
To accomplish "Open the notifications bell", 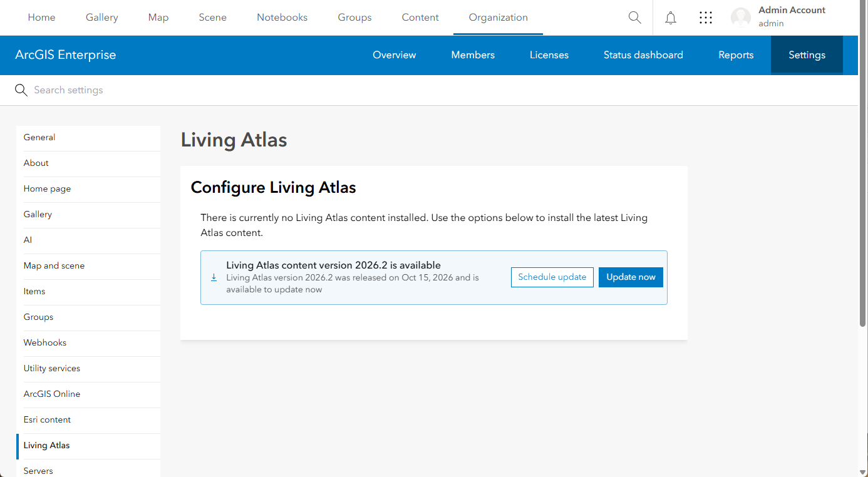I will click(x=671, y=18).
